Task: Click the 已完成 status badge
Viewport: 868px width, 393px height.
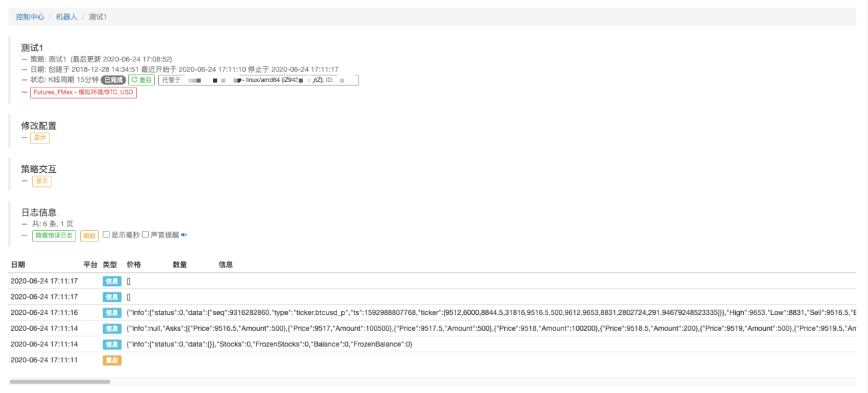Action: coord(114,80)
